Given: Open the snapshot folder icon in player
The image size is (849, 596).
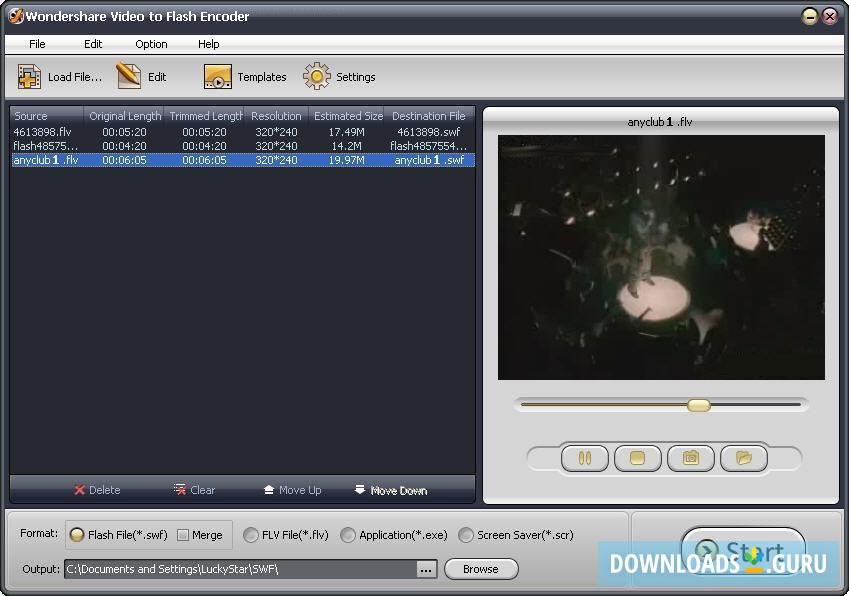Looking at the screenshot, I should 743,458.
